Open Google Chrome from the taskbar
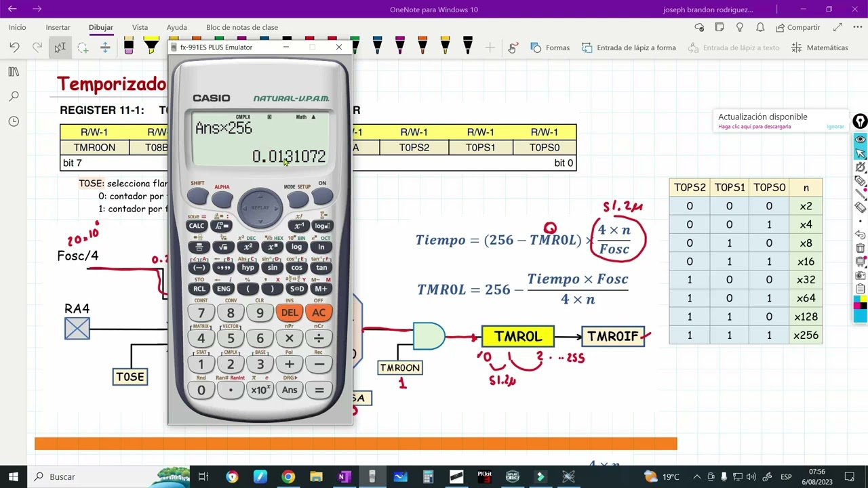The image size is (868, 488). [288, 476]
